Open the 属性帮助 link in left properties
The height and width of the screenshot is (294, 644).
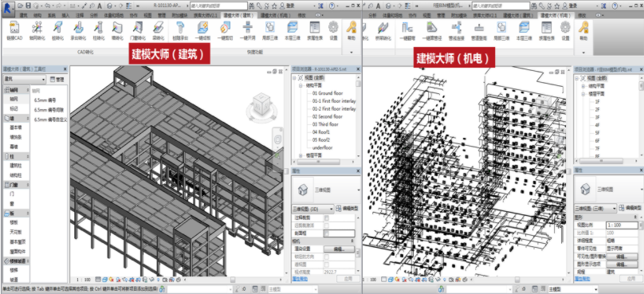tap(300, 278)
